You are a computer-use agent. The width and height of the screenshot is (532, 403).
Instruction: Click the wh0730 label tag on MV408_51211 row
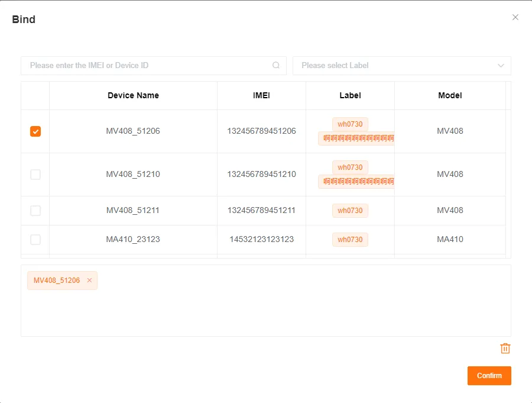pos(350,210)
